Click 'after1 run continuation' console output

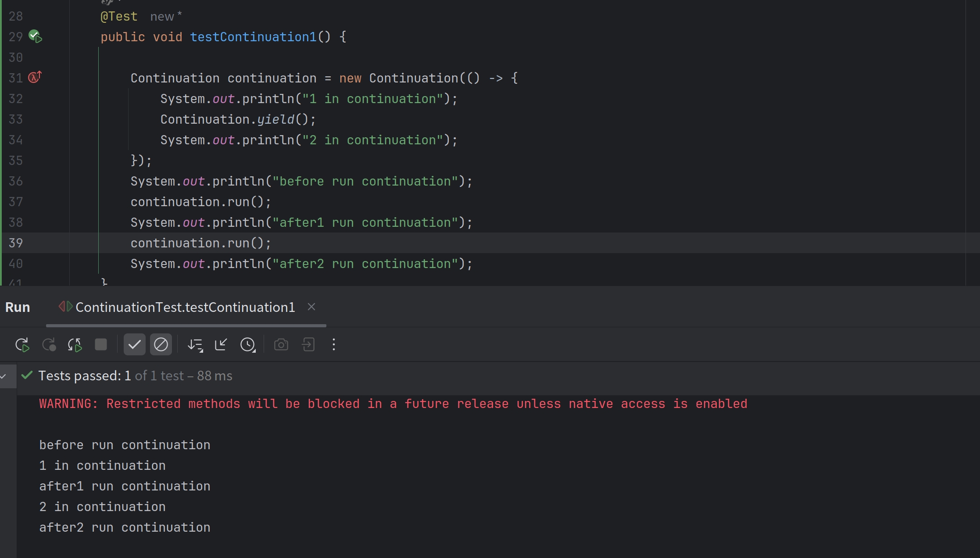[125, 486]
